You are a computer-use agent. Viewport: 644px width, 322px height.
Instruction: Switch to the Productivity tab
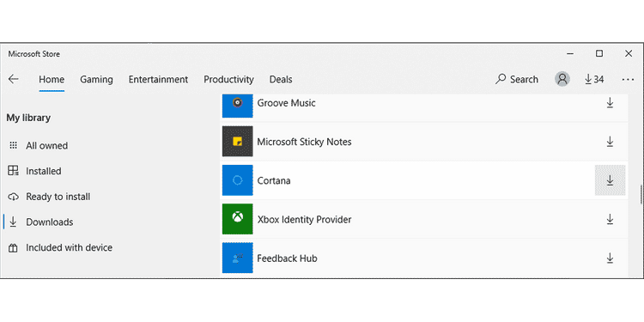click(x=228, y=80)
